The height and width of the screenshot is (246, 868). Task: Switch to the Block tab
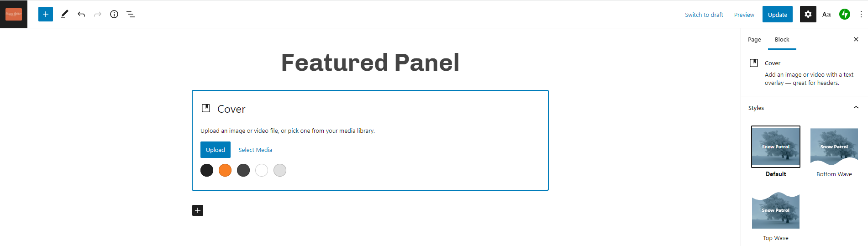click(x=782, y=40)
